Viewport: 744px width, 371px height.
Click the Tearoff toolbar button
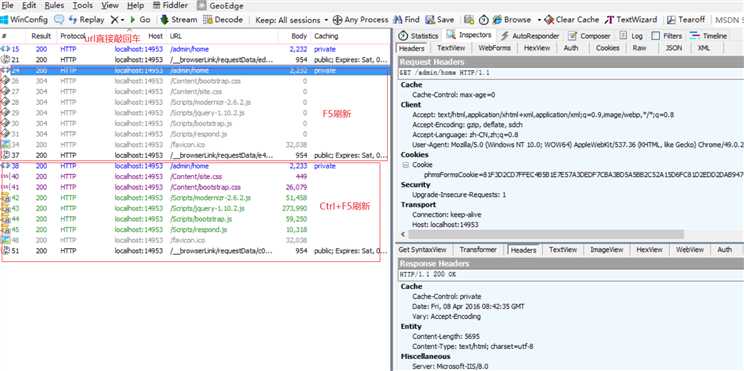tap(686, 19)
